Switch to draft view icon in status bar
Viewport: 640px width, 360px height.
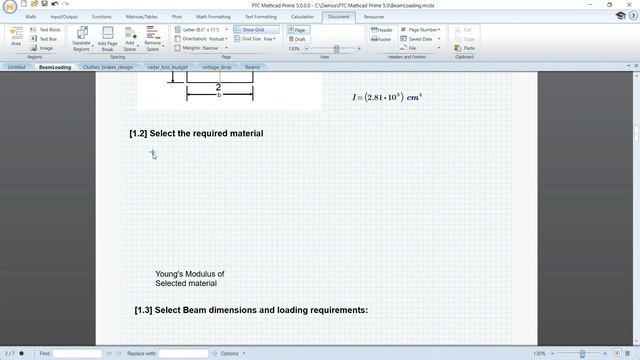[627, 353]
